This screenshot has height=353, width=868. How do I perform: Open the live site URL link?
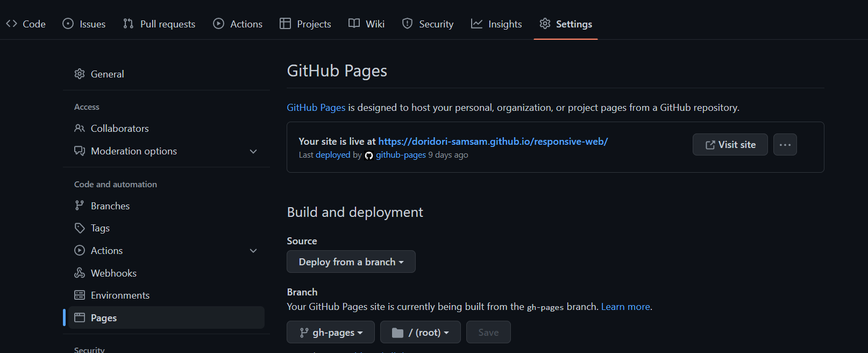point(493,142)
